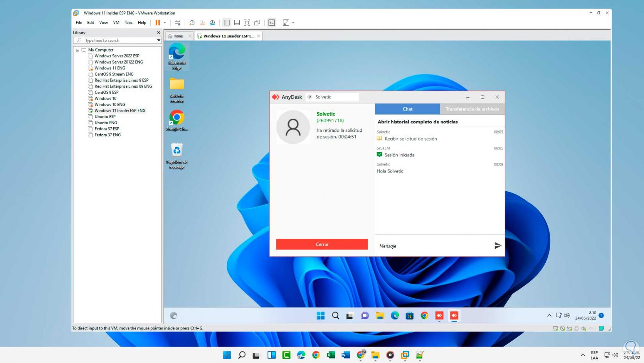
Task: Select Red Hat Enterprise Linux 9 ESP
Action: (121, 80)
